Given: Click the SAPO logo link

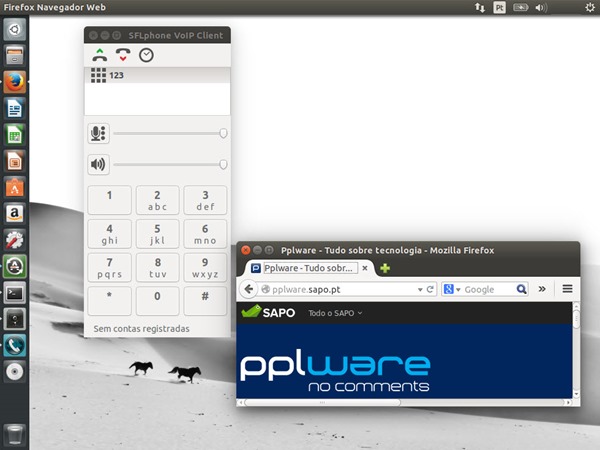Looking at the screenshot, I should (268, 312).
